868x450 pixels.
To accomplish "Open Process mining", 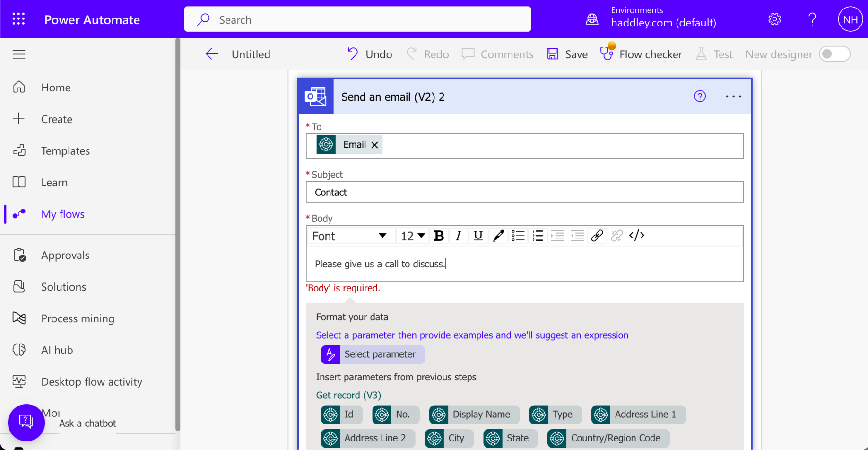I will coord(78,318).
